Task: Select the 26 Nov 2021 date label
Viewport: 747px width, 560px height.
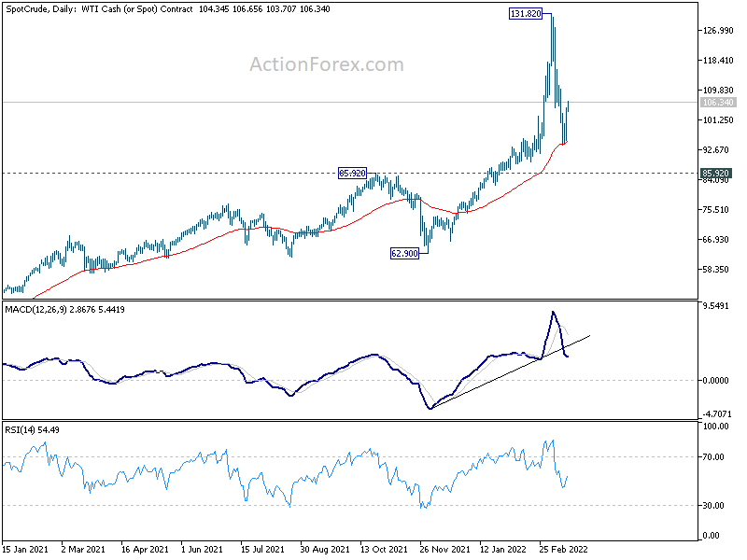Action: tap(444, 549)
